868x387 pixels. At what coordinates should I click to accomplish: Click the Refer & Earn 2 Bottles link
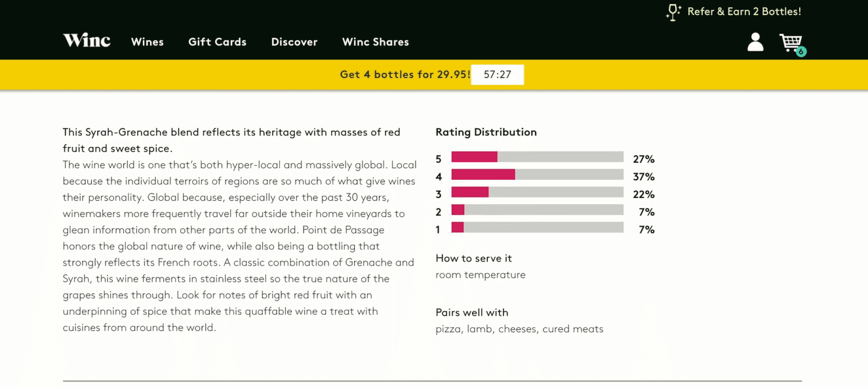pos(744,12)
